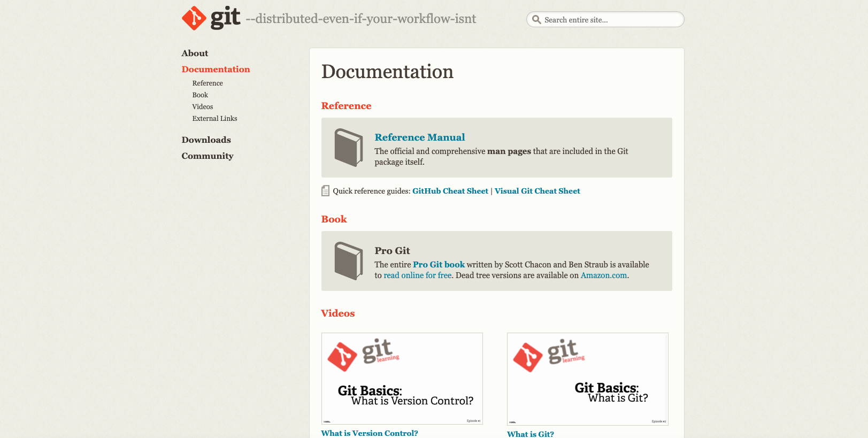Click the distributed-even-if-your-workflow-isnt tagline
868x438 pixels.
tap(361, 19)
